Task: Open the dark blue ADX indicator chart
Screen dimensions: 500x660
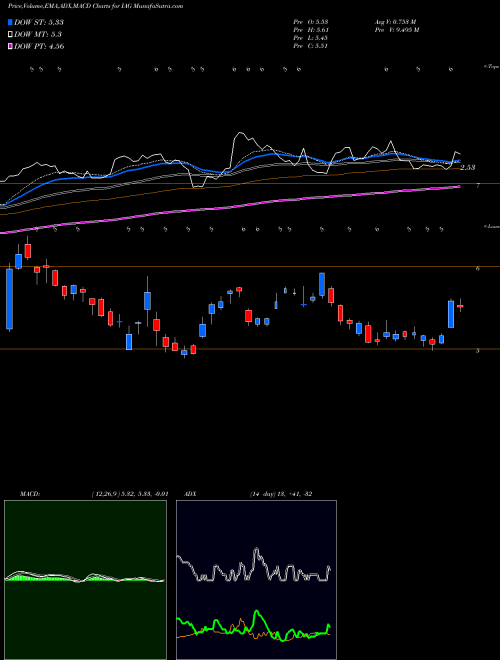Action: click(x=256, y=580)
